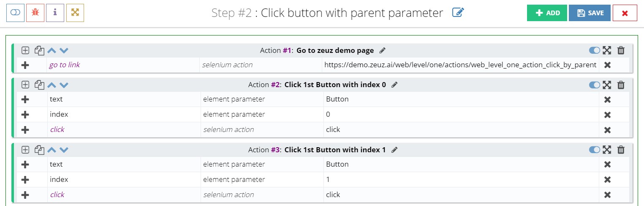Expand Action #1 with boxed plus icon
The height and width of the screenshot is (206, 644).
[25, 51]
